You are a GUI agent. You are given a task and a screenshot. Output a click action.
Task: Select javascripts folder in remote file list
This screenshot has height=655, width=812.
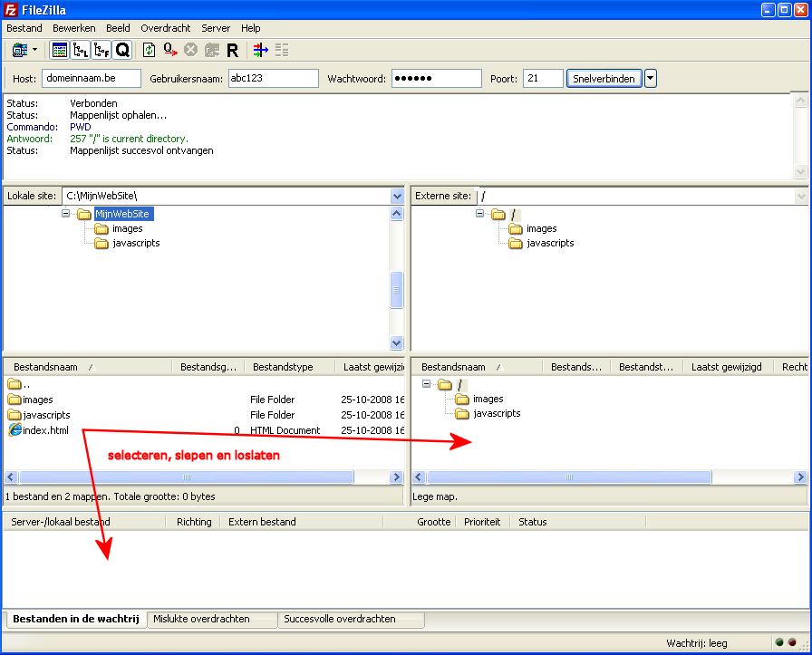(497, 413)
